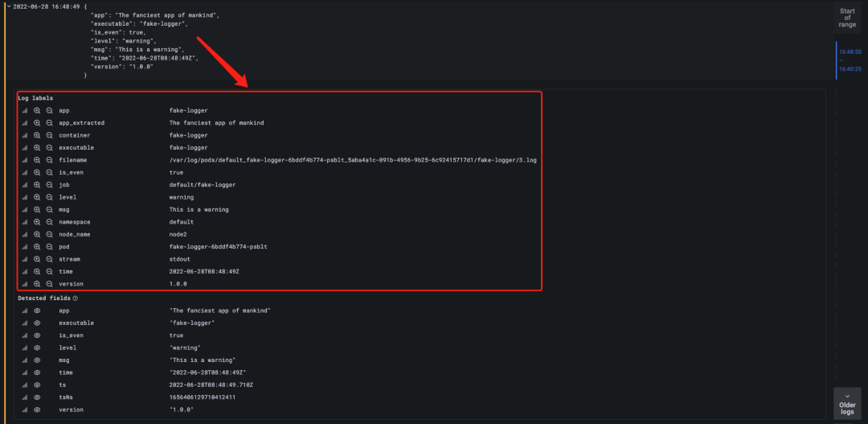The height and width of the screenshot is (424, 868).
Task: Collapse the expanded 16:48:49 log row
Action: pos(9,6)
